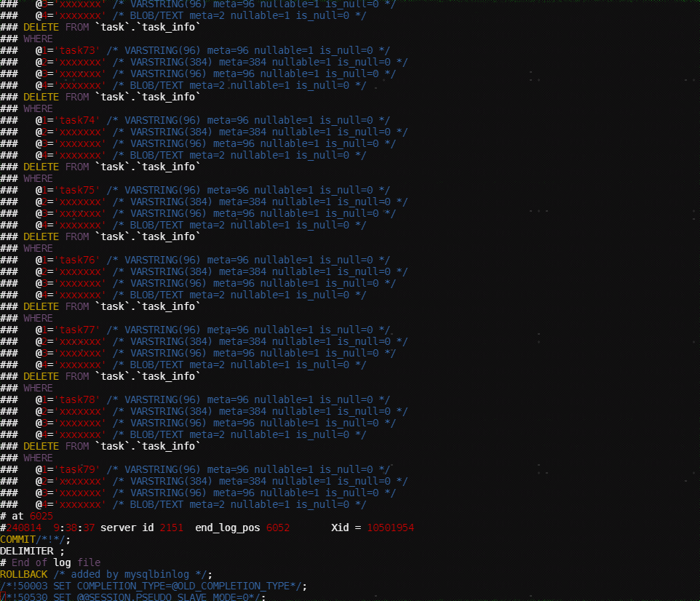Viewport: 700px width, 601px height.
Task: Click the end_log_pos value 6052
Action: (x=278, y=528)
